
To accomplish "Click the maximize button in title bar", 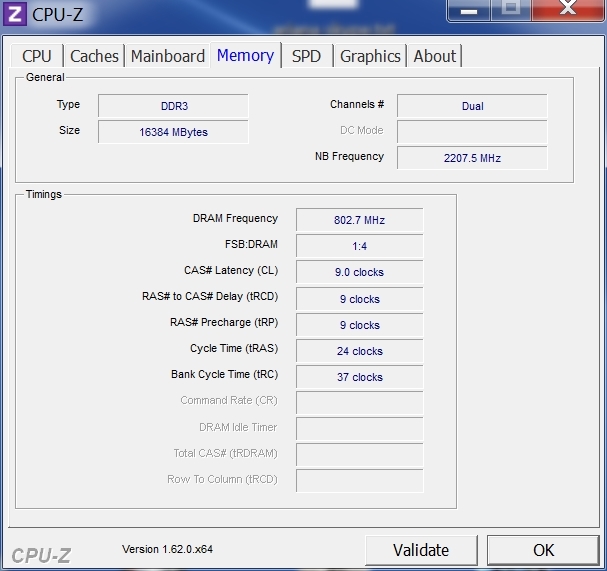I will (x=511, y=10).
